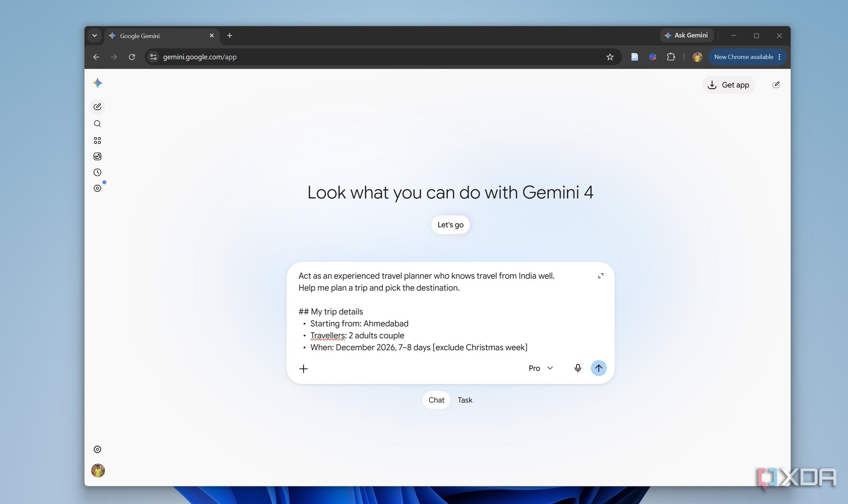The image size is (848, 504).
Task: Add attachment with the plus icon
Action: [x=304, y=368]
